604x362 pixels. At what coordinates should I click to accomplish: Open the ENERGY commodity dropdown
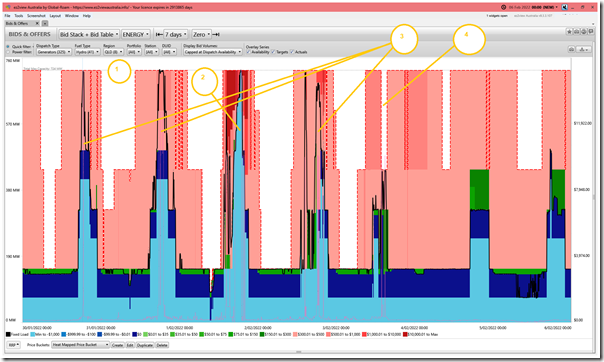click(136, 34)
